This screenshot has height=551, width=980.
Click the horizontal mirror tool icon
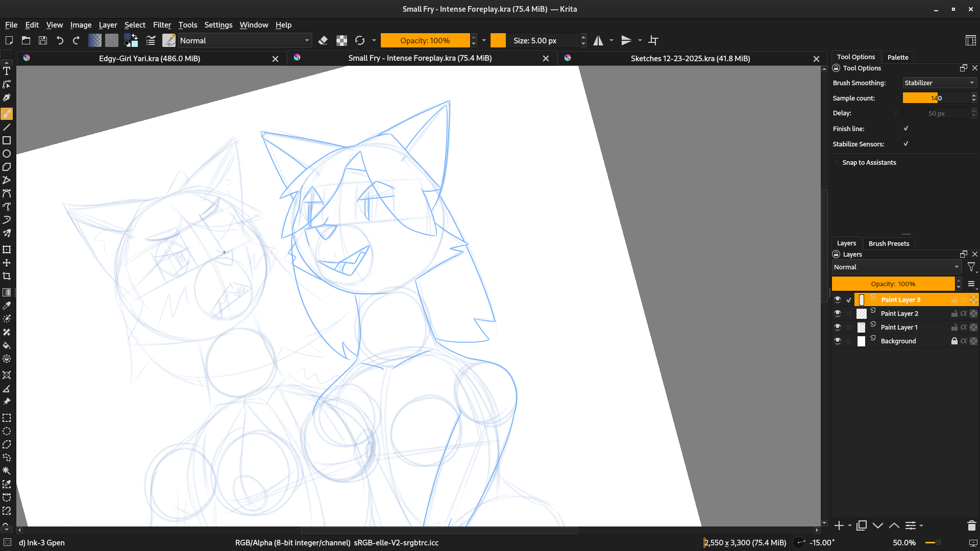point(598,40)
